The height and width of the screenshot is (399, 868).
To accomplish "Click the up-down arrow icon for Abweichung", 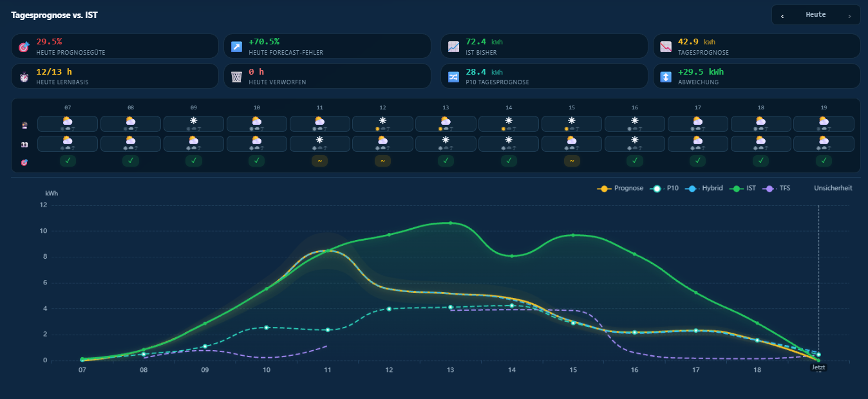I will point(666,77).
